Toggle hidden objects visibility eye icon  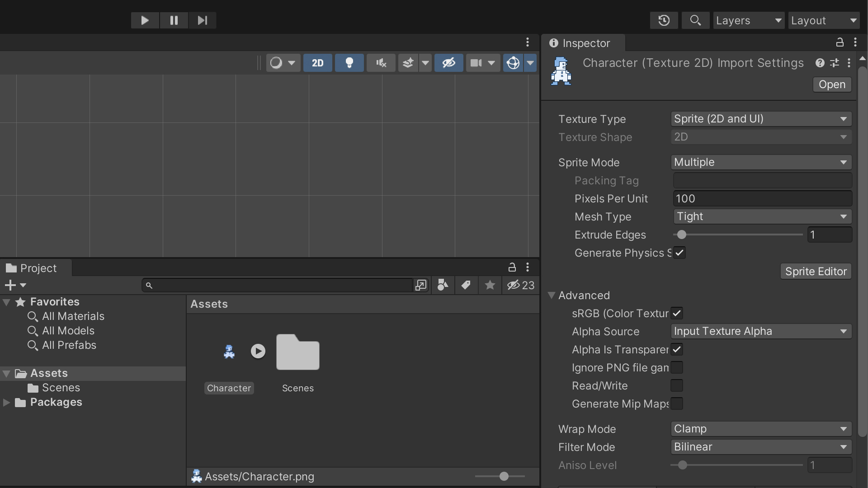tap(448, 63)
